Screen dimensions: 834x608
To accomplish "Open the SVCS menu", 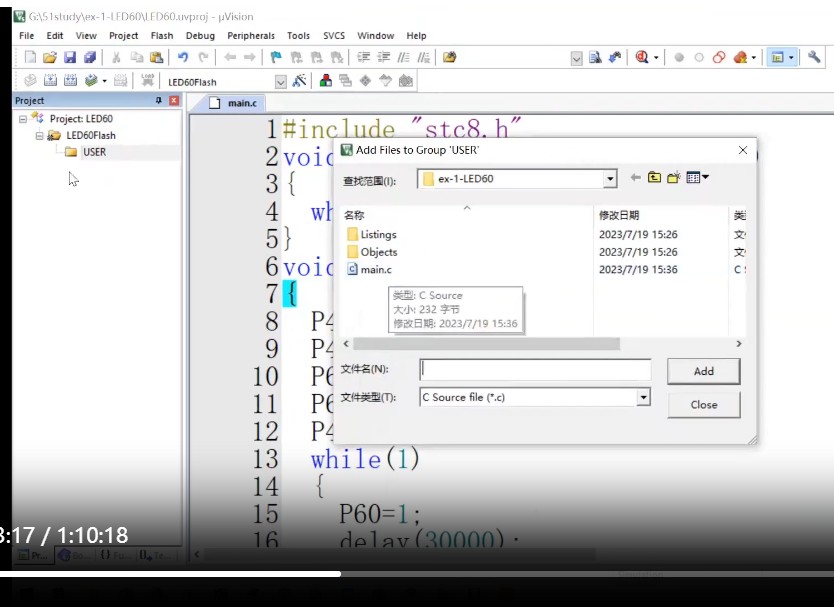I will tap(334, 36).
